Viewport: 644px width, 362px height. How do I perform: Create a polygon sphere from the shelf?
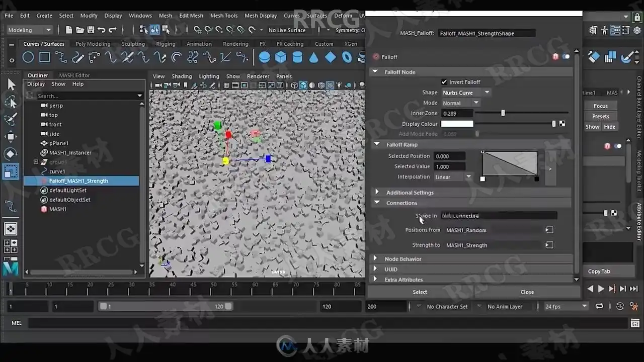pos(264,57)
